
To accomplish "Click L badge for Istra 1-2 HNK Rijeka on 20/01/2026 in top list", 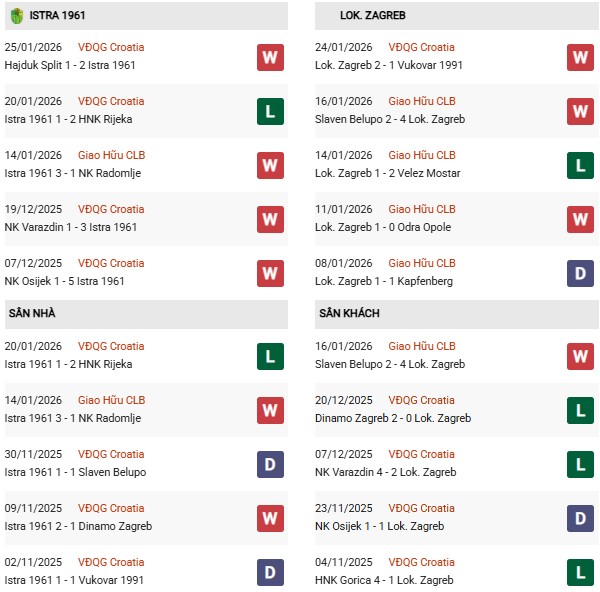I will [x=270, y=111].
